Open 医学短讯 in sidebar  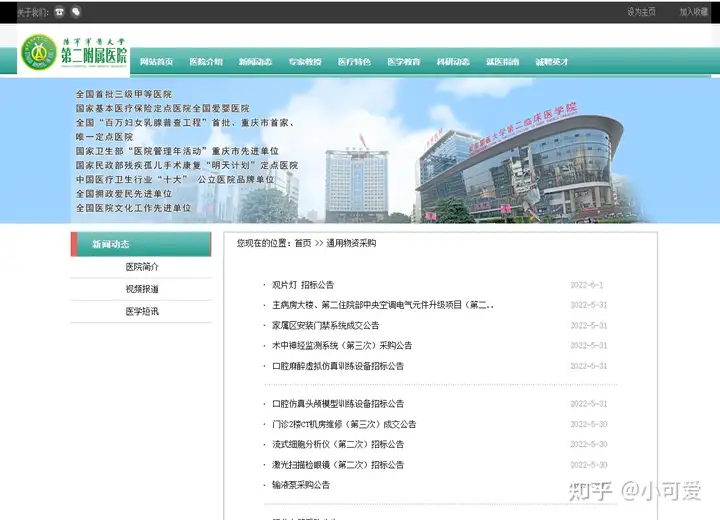click(142, 311)
